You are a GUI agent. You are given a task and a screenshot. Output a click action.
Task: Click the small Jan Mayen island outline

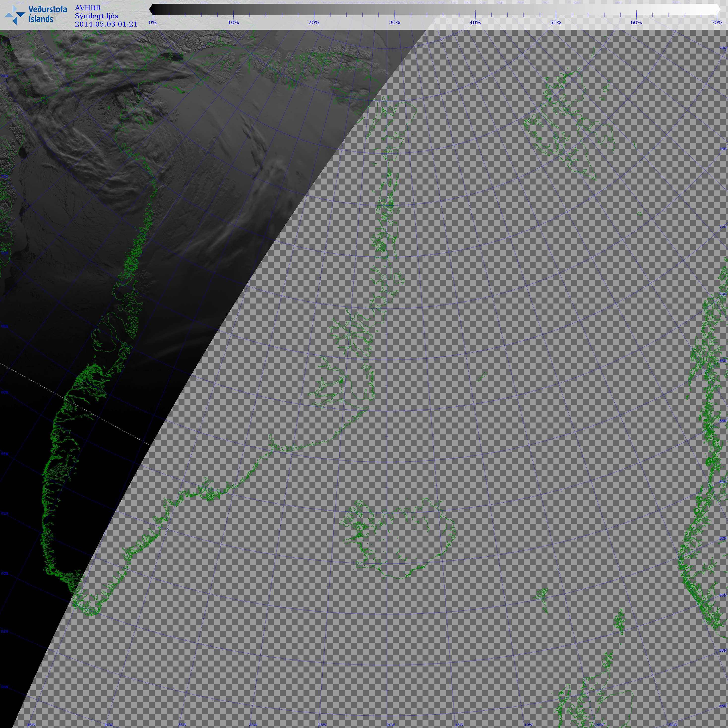(482, 376)
